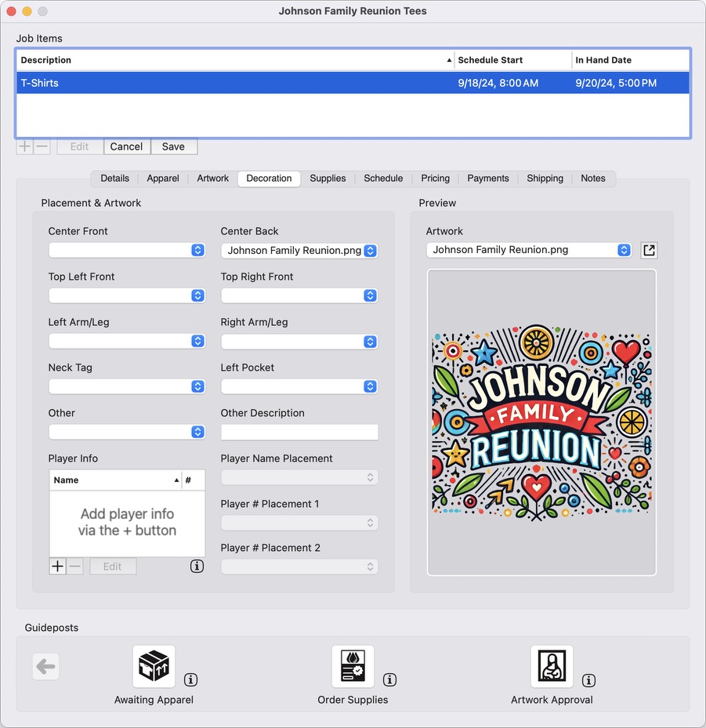Click the Other Description text field
Screen dimensions: 706x728
(x=299, y=432)
